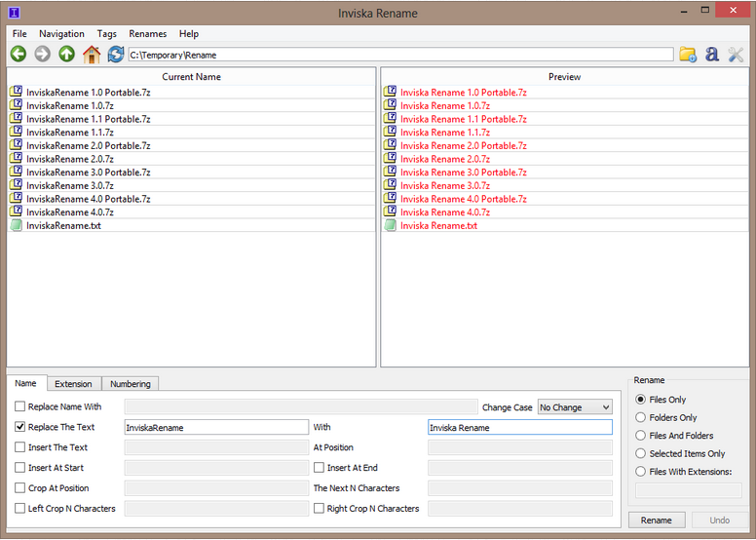The width and height of the screenshot is (756, 540).
Task: Select the Name tab
Action: [x=26, y=383]
